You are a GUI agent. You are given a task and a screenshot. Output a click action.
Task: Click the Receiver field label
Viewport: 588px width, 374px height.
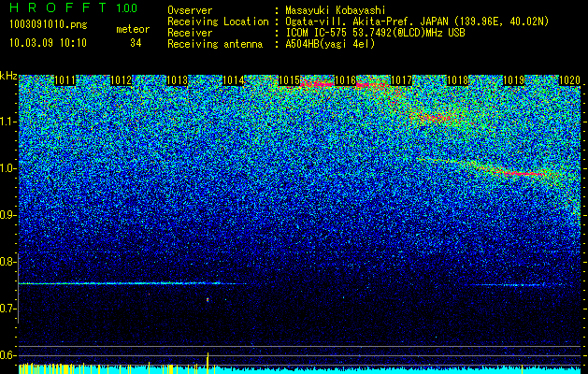pyautogui.click(x=190, y=33)
